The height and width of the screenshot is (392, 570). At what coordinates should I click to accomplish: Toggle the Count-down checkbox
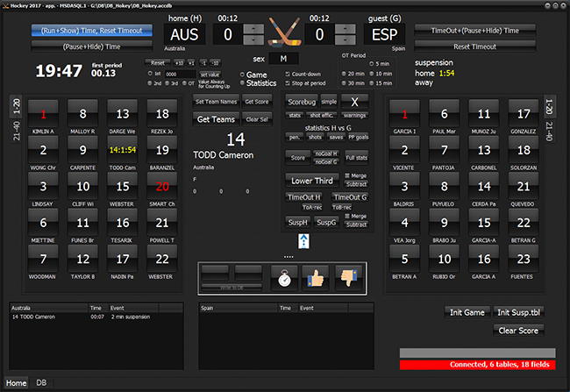pos(288,75)
